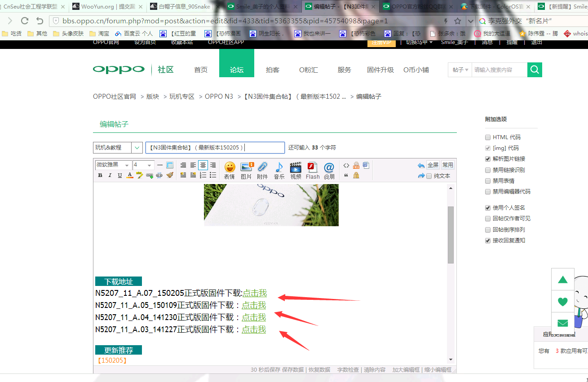Open the 固件升级 navigation tab
Screen dimensions: 588x382
pyautogui.click(x=380, y=70)
